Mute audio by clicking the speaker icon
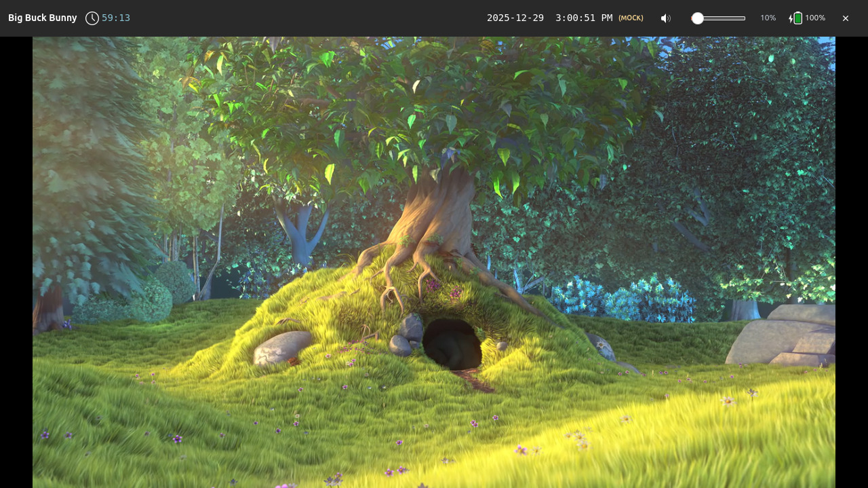Image resolution: width=868 pixels, height=488 pixels. [665, 18]
